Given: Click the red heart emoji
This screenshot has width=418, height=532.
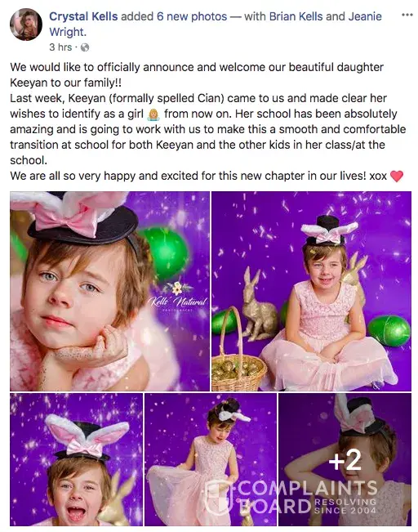Looking at the screenshot, I should (x=397, y=176).
